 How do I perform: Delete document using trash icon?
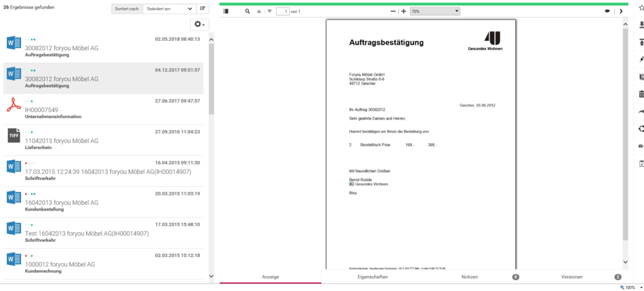tap(642, 94)
